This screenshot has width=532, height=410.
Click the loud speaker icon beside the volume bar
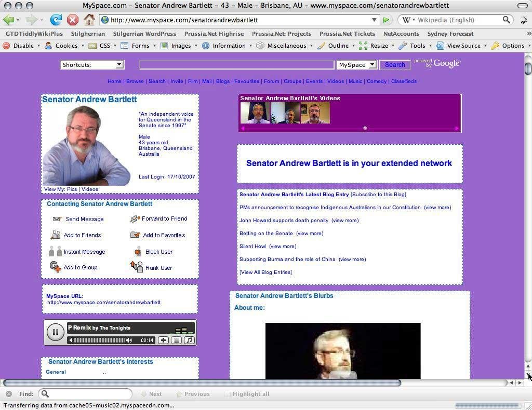(x=129, y=340)
